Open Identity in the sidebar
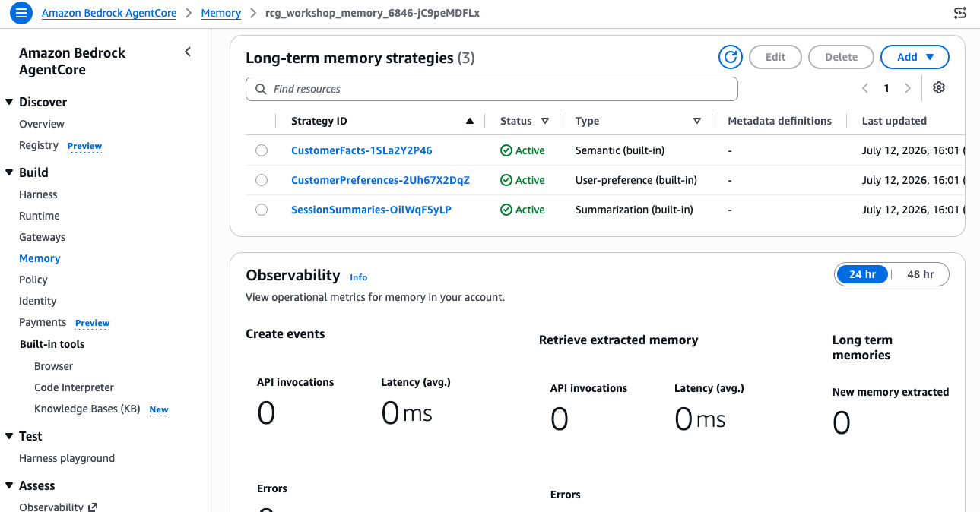980x512 pixels. tap(38, 301)
